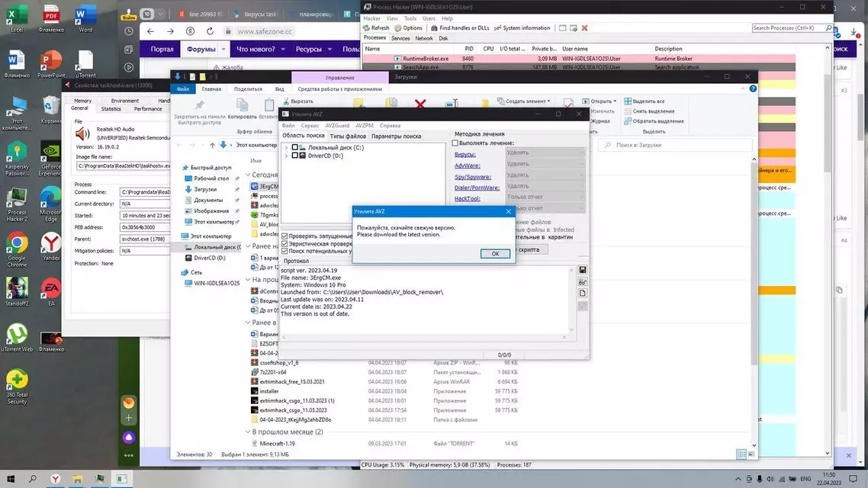Viewport: 868px width, 488px height.
Task: Switch to Services tab in Process Hacker
Action: (x=400, y=38)
